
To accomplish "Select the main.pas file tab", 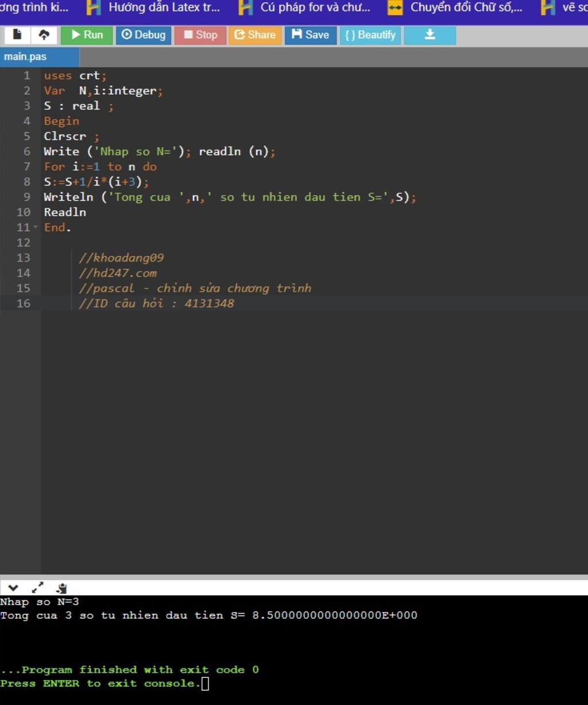I will pyautogui.click(x=39, y=57).
